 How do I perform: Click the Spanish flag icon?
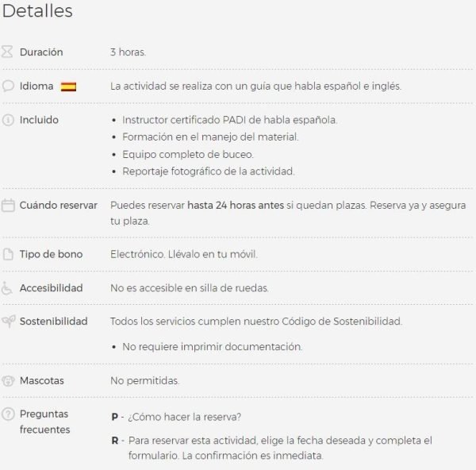pyautogui.click(x=68, y=87)
